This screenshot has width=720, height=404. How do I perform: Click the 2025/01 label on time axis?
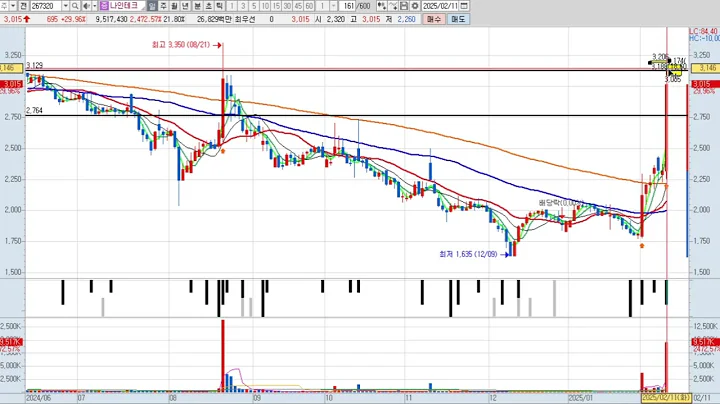click(x=580, y=398)
